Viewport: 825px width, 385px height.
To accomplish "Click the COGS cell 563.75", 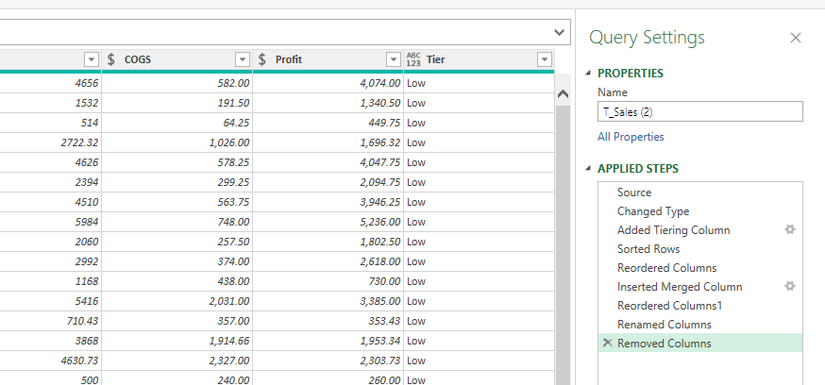I will coord(177,202).
